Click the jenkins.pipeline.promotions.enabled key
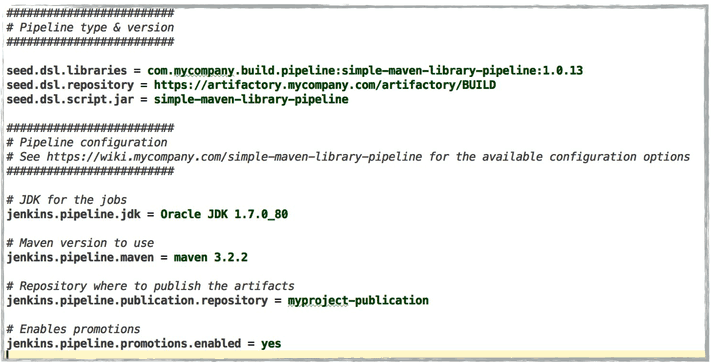This screenshot has width=711, height=362. point(124,343)
